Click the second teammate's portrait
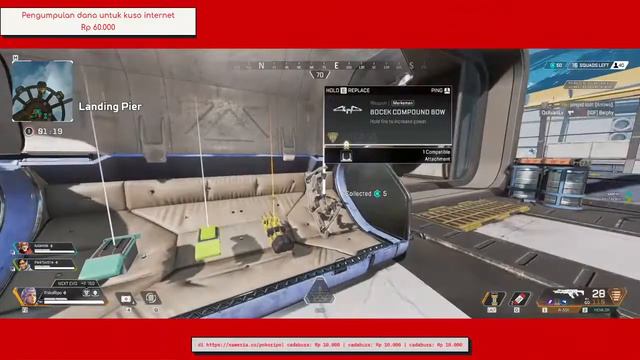The width and height of the screenshot is (640, 360). coord(24,264)
